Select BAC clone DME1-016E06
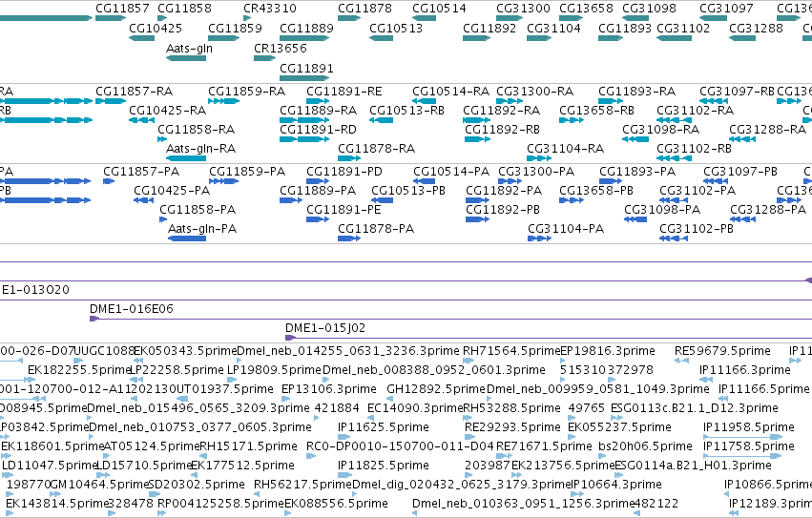 (x=132, y=309)
